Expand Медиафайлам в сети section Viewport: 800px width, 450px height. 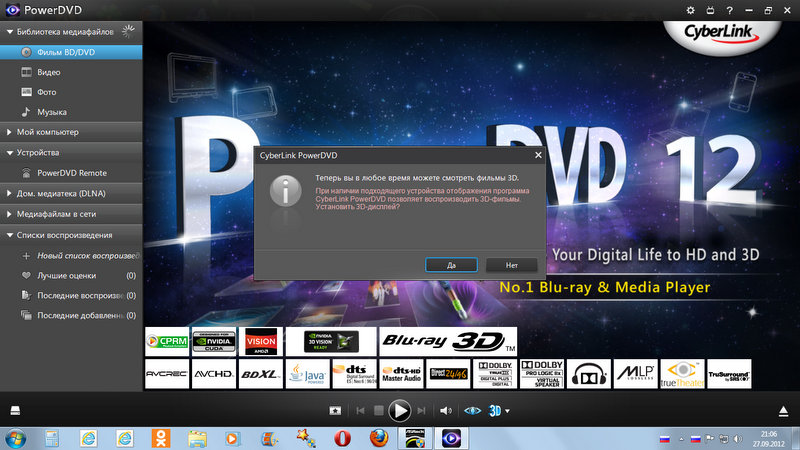tap(9, 214)
